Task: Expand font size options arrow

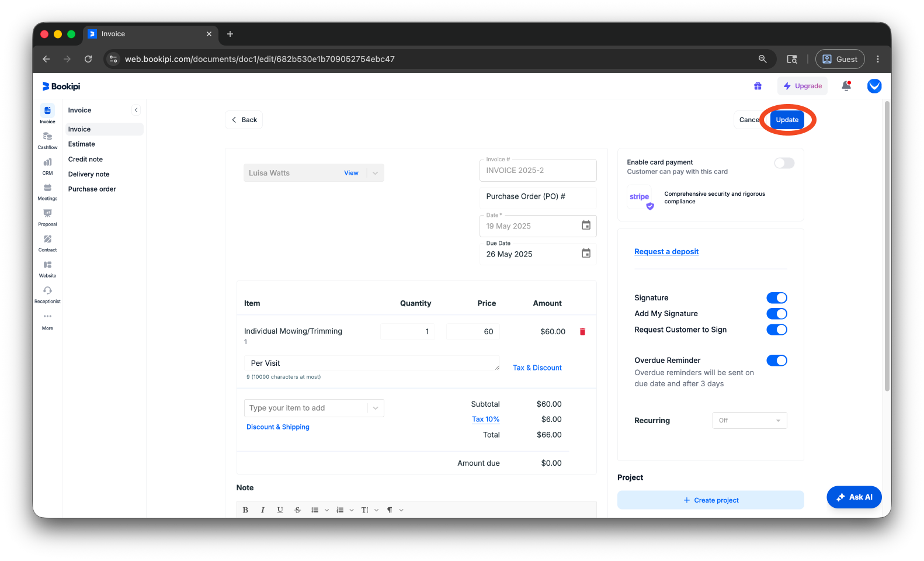Action: coord(377,510)
